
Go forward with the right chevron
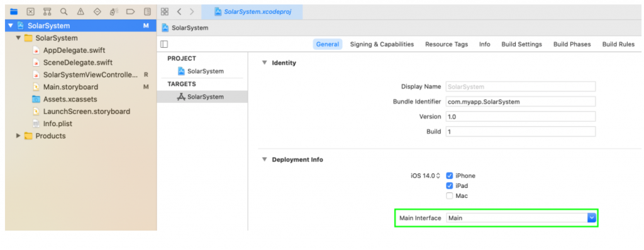(192, 11)
